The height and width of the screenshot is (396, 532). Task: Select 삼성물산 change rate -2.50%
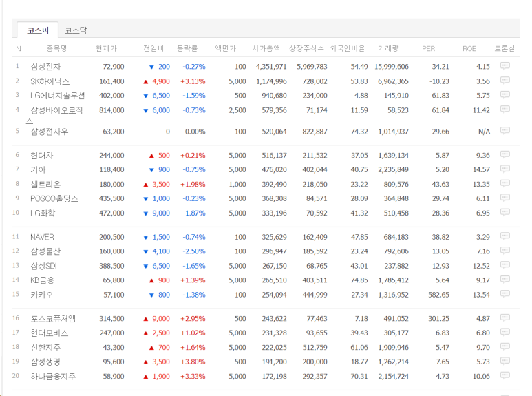click(x=194, y=251)
